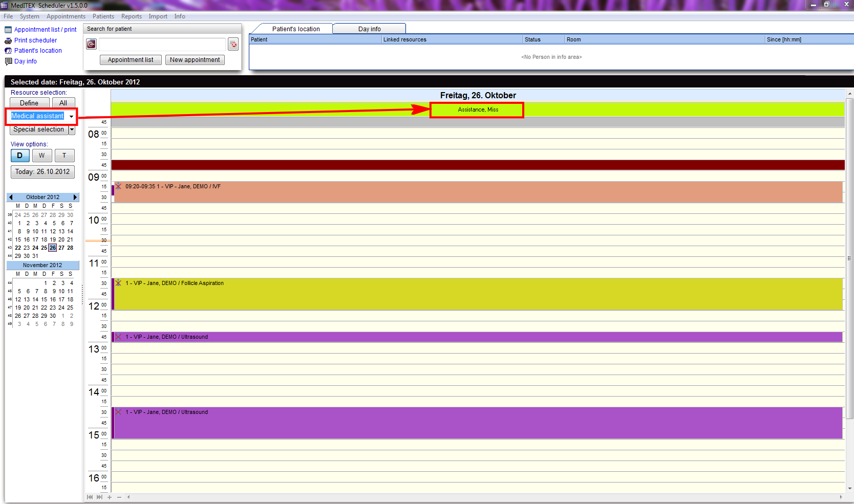Click the Day info speech bubble icon
Screen dimensions: 854x504
(8, 61)
